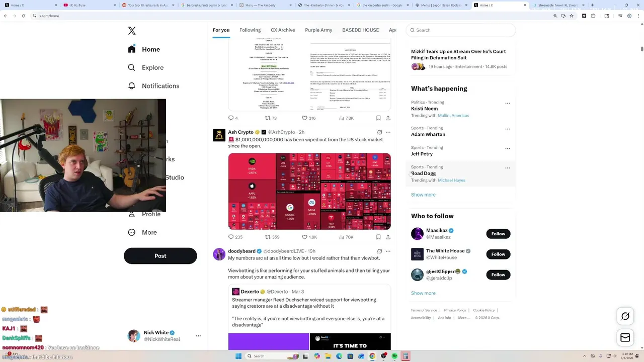Open Mizkif Tears Up headline
Screen dimensions: 644x362
458,54
